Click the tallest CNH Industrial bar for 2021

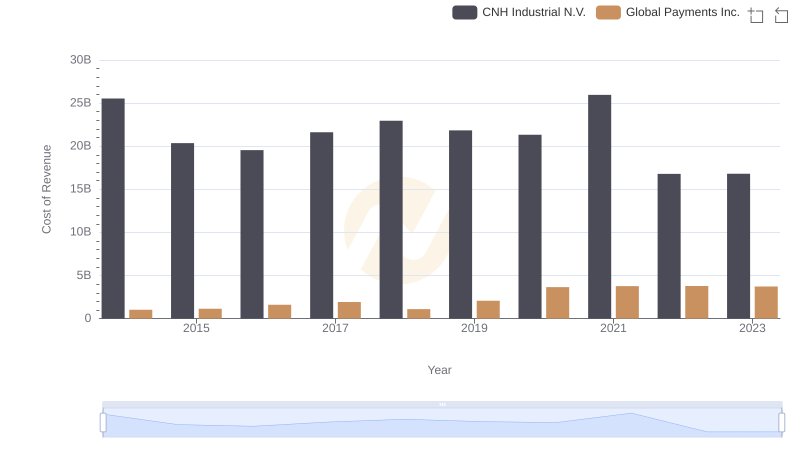coord(599,207)
